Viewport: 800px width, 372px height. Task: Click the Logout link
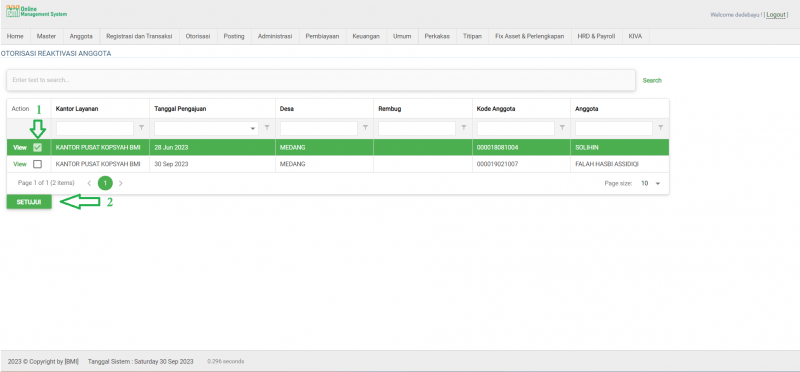(x=776, y=15)
